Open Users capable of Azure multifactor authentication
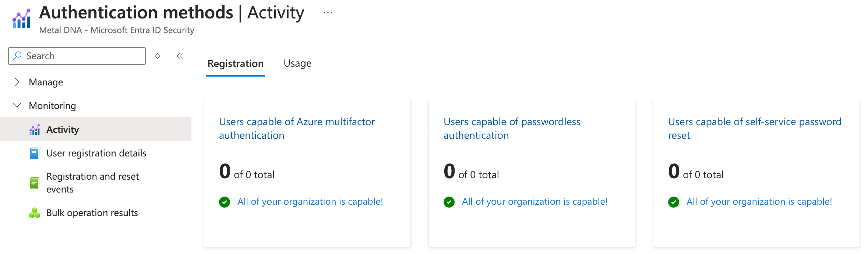This screenshot has width=868, height=254. (297, 128)
